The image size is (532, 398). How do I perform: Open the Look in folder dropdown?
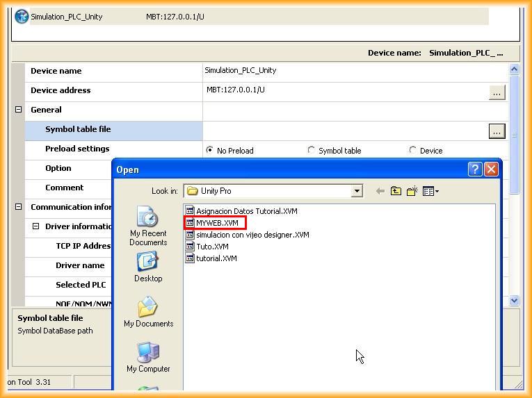tap(357, 191)
